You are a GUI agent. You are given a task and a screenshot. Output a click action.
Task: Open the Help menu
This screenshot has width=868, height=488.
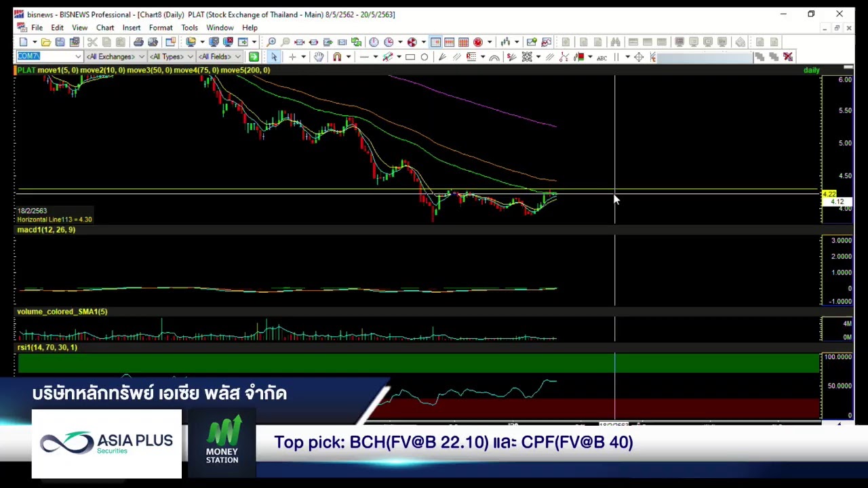tap(250, 28)
